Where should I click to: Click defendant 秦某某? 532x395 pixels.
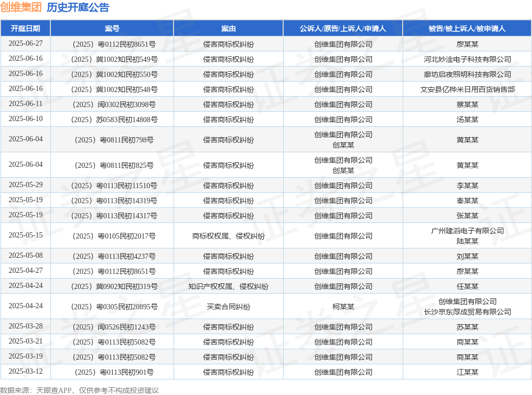click(x=467, y=201)
